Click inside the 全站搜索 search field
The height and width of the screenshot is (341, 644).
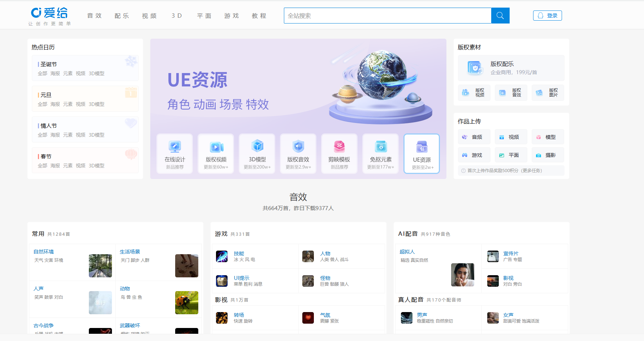(x=386, y=16)
